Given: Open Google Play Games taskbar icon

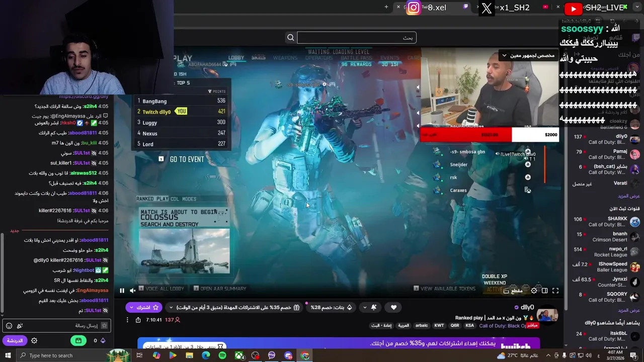Looking at the screenshot, I should click(x=173, y=355).
